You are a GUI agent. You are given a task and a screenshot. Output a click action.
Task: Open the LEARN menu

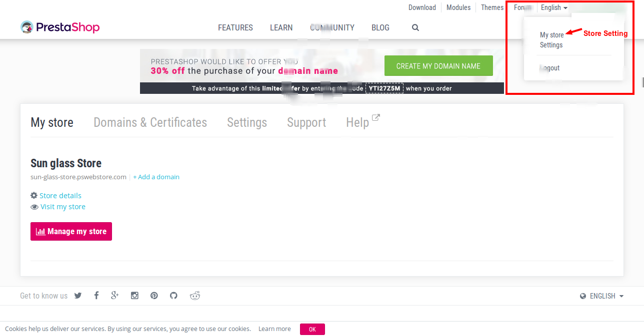(x=281, y=28)
